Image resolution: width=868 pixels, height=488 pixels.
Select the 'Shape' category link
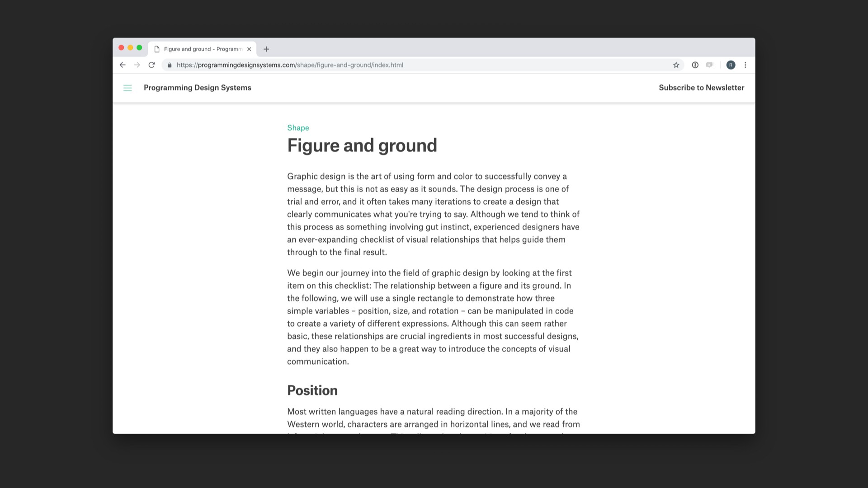tap(297, 127)
